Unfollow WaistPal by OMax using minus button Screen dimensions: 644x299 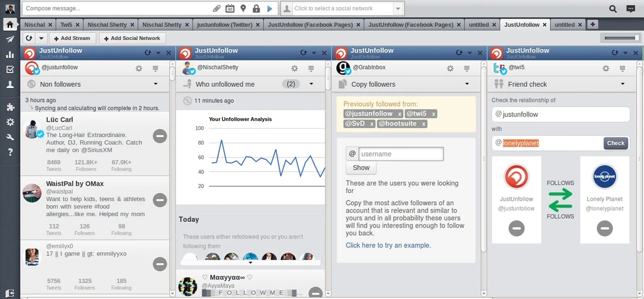click(x=160, y=200)
